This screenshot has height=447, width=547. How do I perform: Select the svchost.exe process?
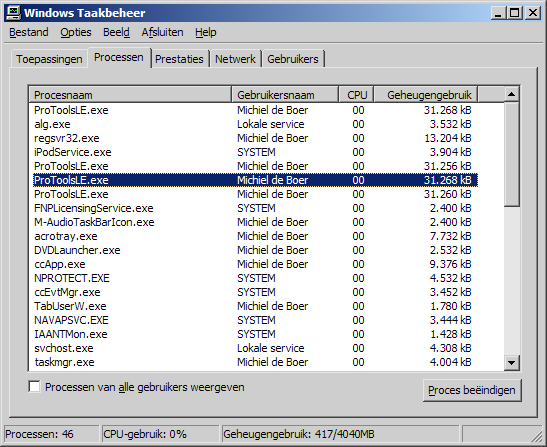coord(254,348)
